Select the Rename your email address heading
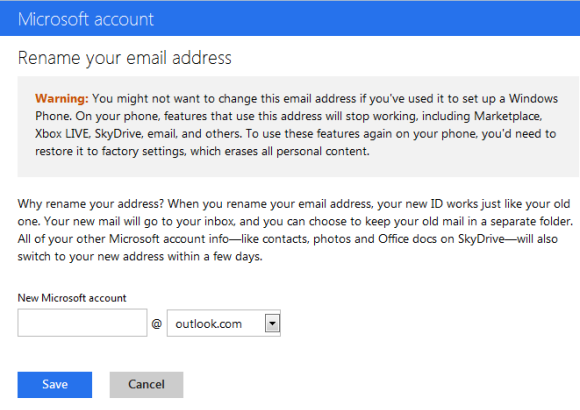 (124, 58)
